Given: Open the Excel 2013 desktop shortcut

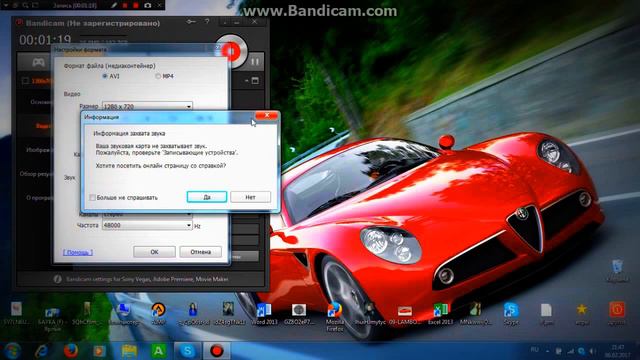Looking at the screenshot, I should point(440,313).
